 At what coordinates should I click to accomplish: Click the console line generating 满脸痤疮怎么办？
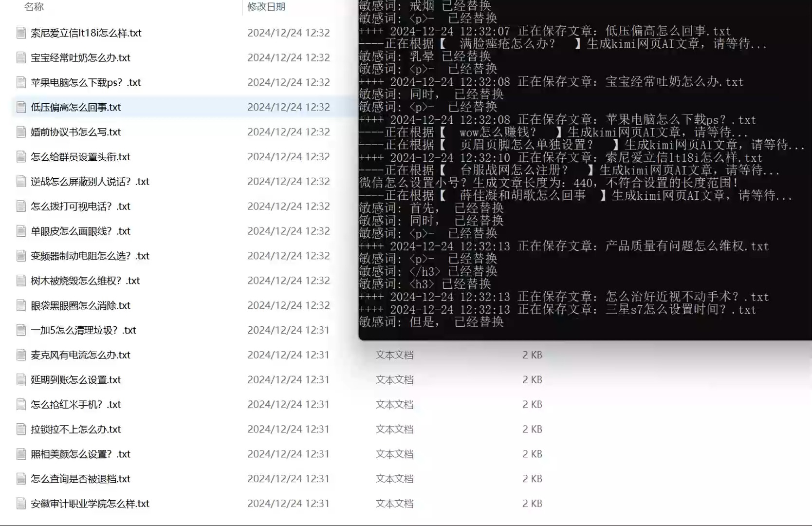pyautogui.click(x=563, y=44)
